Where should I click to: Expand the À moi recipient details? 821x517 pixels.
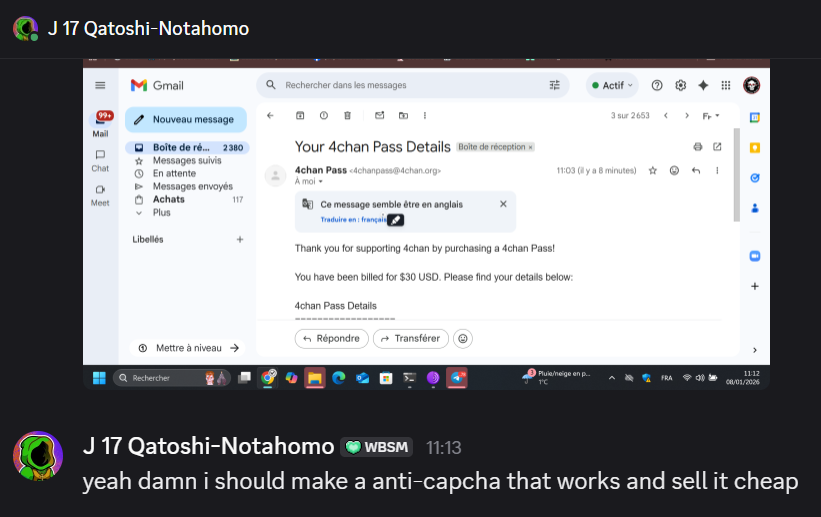click(x=308, y=181)
